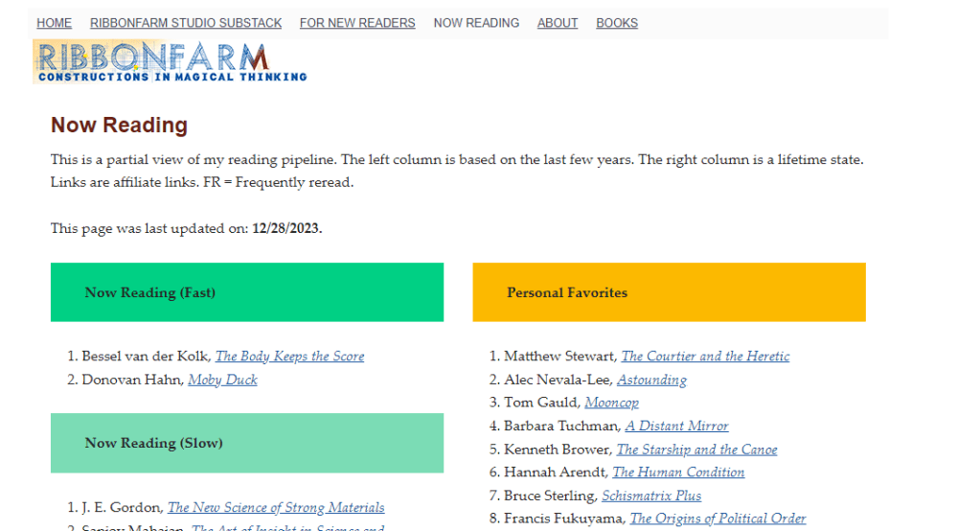Click the Moby Duck book link
Image resolution: width=980 pixels, height=531 pixels.
pos(222,380)
